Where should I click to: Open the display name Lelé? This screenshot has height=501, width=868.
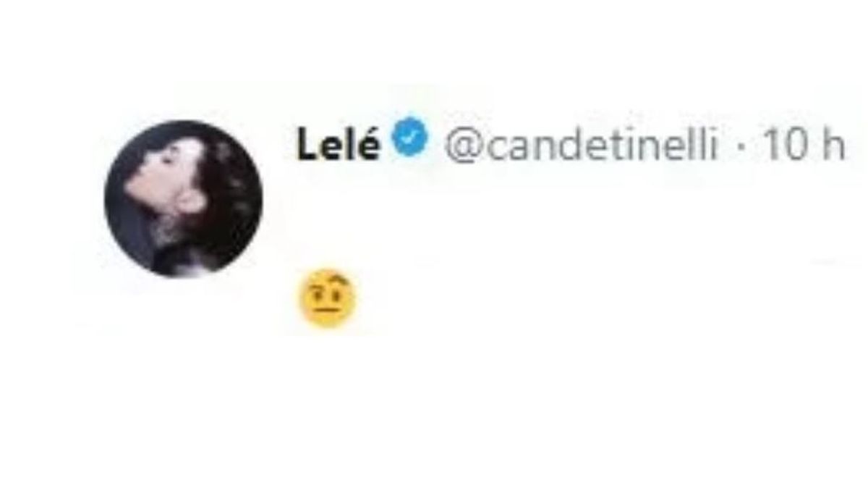pyautogui.click(x=339, y=145)
